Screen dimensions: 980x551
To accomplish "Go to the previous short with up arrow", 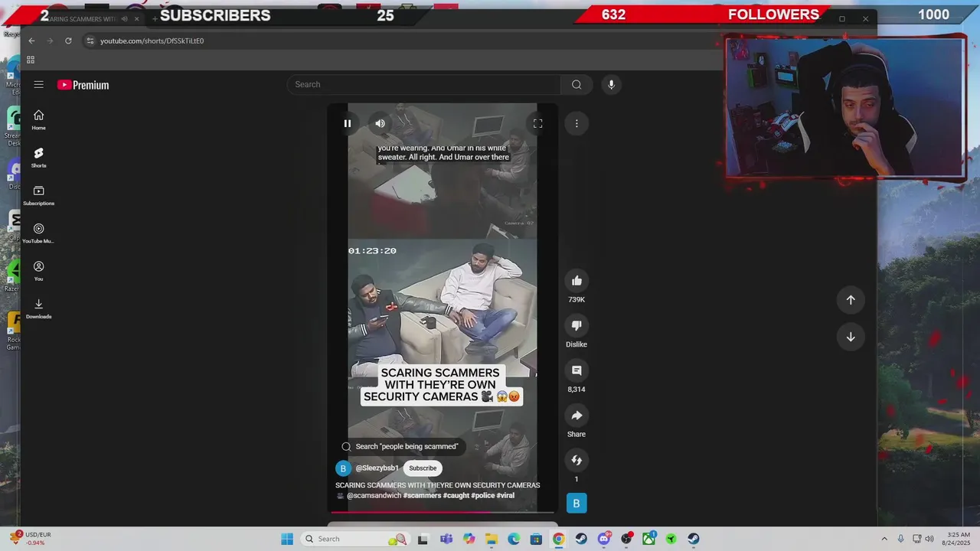I will [851, 300].
